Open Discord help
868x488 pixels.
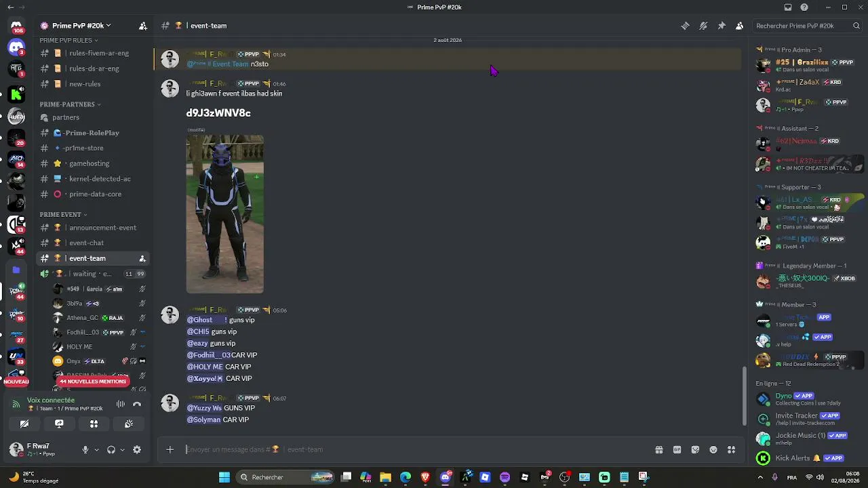[x=804, y=7]
